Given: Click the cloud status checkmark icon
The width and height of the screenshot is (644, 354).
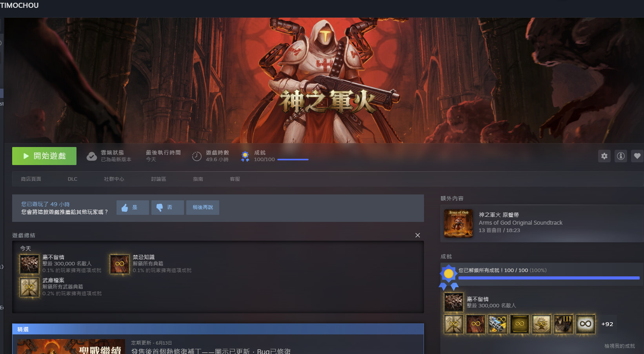Looking at the screenshot, I should (91, 156).
